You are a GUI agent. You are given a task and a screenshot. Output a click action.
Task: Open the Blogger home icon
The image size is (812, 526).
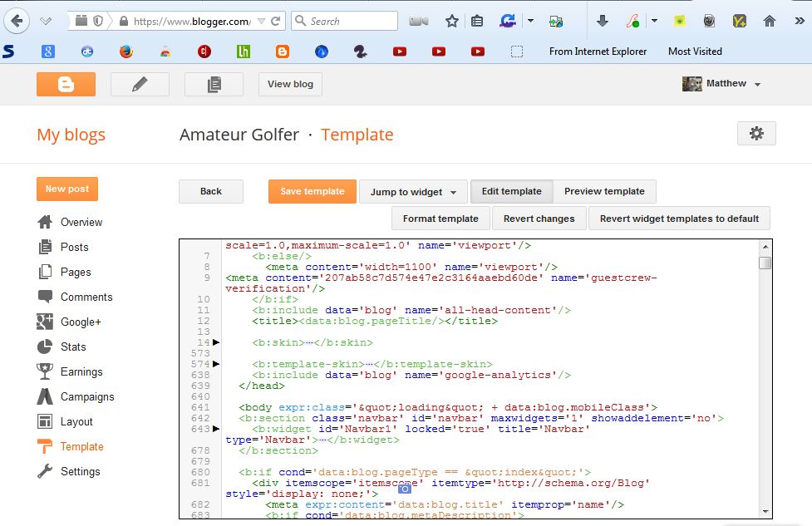point(66,83)
